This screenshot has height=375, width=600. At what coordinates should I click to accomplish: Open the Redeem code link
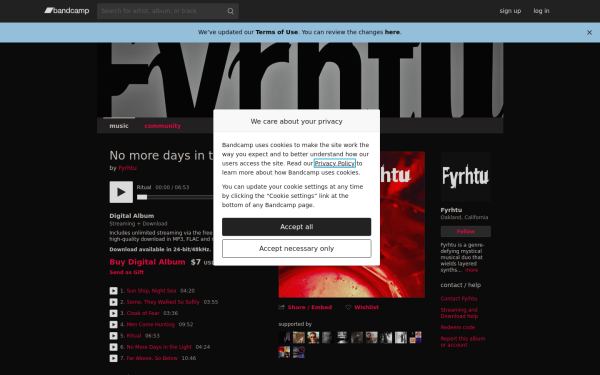[458, 328]
